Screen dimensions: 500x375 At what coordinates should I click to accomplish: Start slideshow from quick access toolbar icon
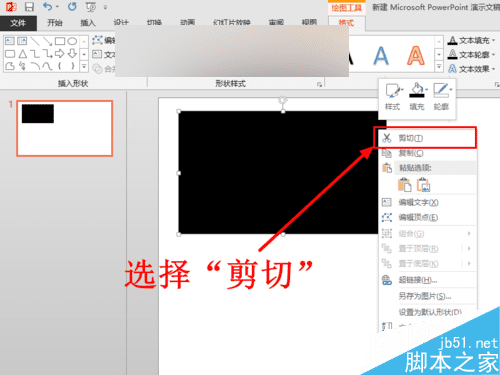tap(90, 7)
